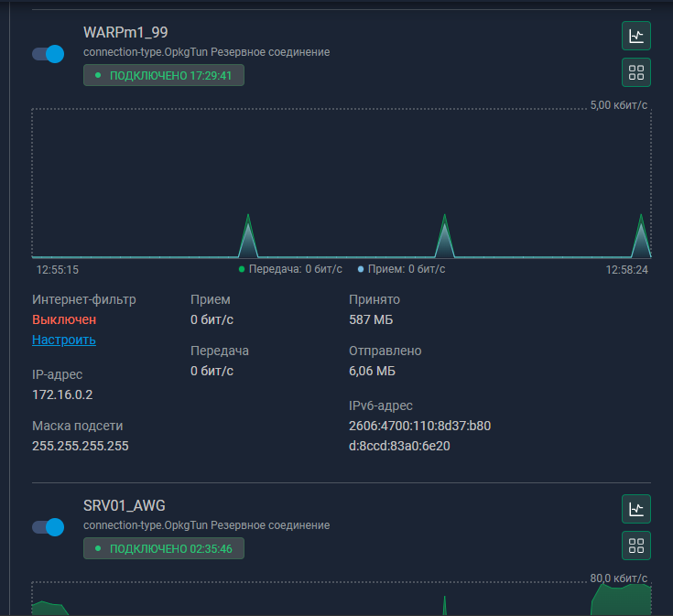The width and height of the screenshot is (673, 616).
Task: Open traffic chart icon for WARPm1_99
Action: (635, 36)
